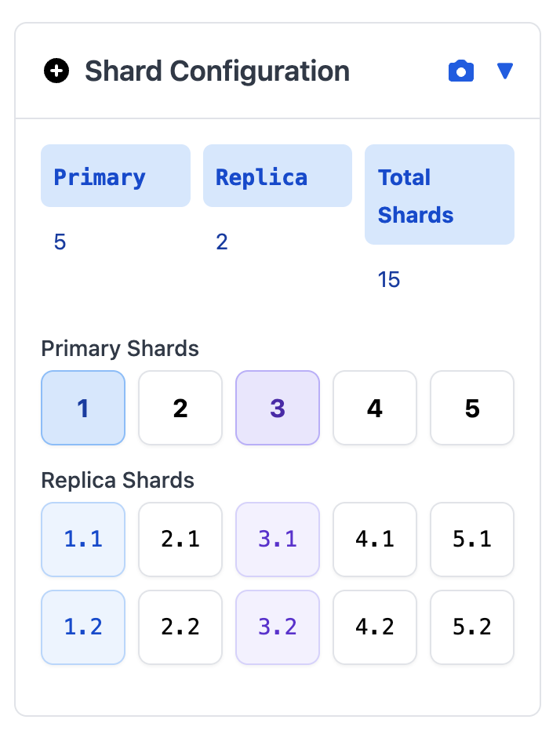Choose replica shard 5.2
This screenshot has width=560, height=745.
[x=472, y=627]
